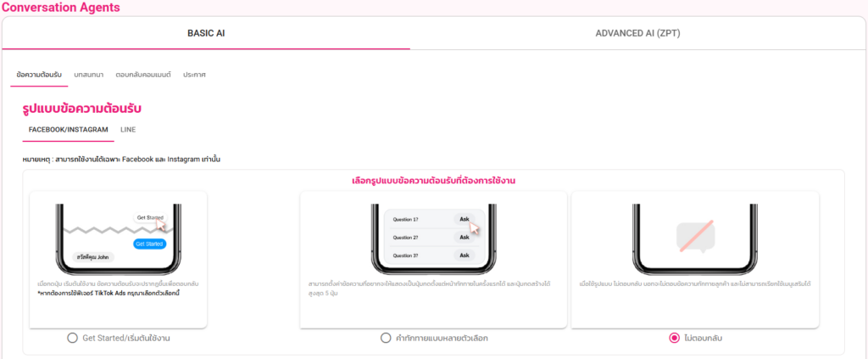This screenshot has height=359, width=868.
Task: Go to the บทสนทนา sub-tab
Action: click(89, 75)
